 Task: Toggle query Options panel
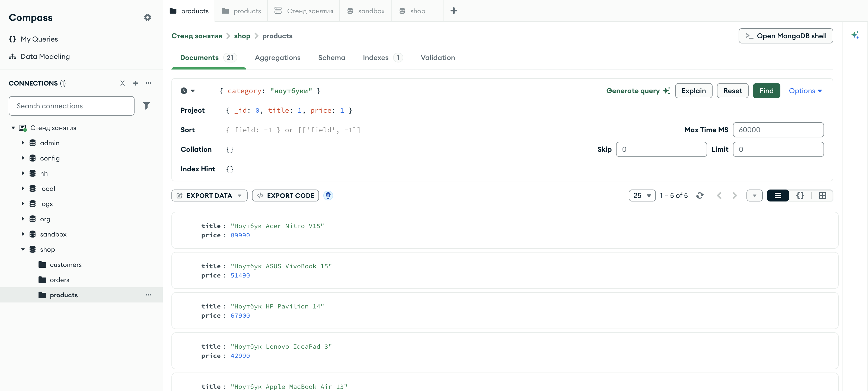click(805, 91)
